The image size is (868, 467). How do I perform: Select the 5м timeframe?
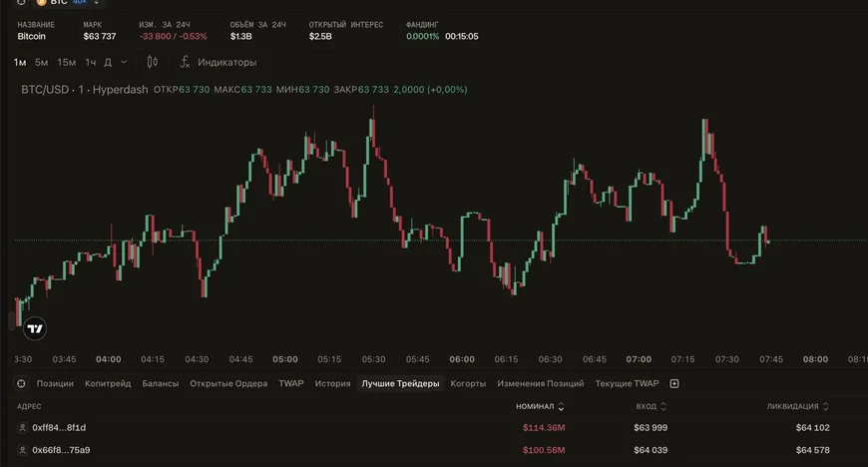pos(42,62)
